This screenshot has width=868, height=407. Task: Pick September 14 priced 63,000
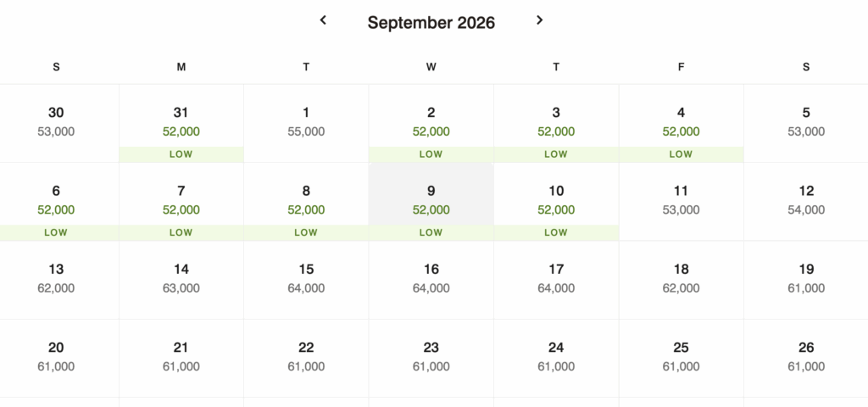pos(181,279)
